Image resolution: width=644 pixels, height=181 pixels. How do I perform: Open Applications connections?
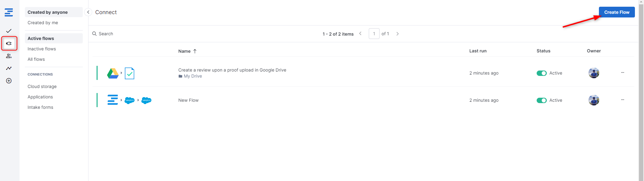54,97
